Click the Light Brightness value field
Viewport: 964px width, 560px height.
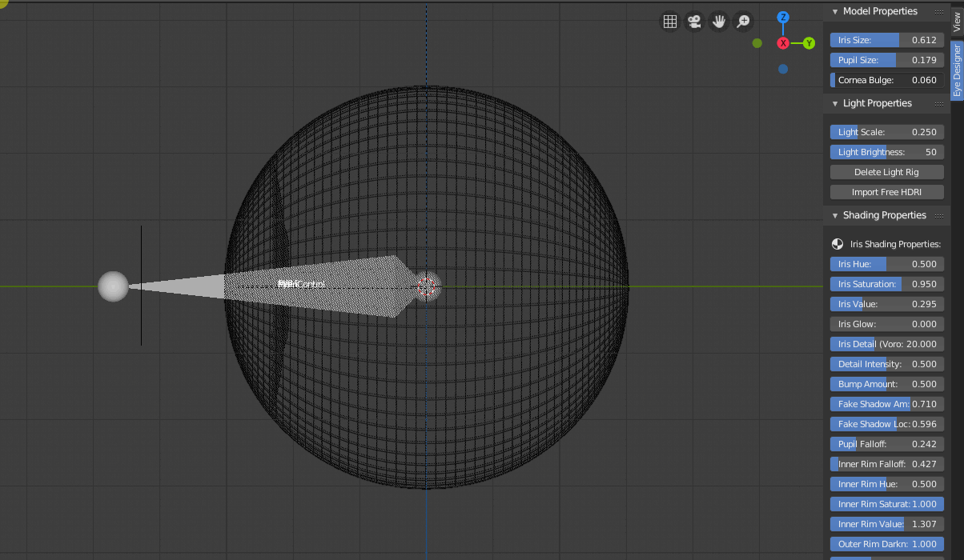click(x=886, y=151)
